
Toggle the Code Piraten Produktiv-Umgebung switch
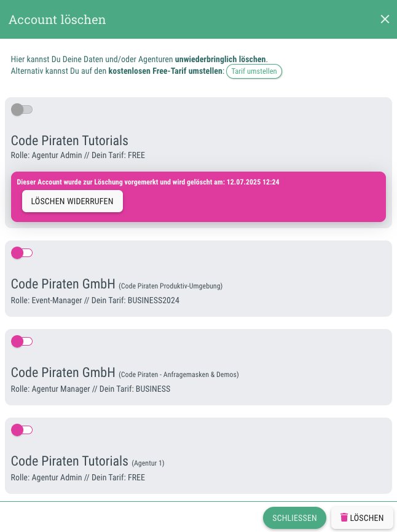click(x=22, y=253)
